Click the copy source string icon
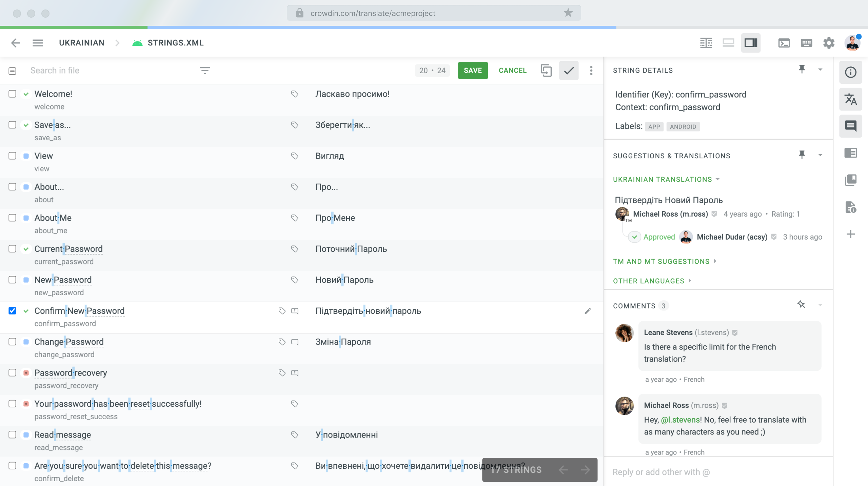Image resolution: width=868 pixels, height=486 pixels. (x=547, y=70)
